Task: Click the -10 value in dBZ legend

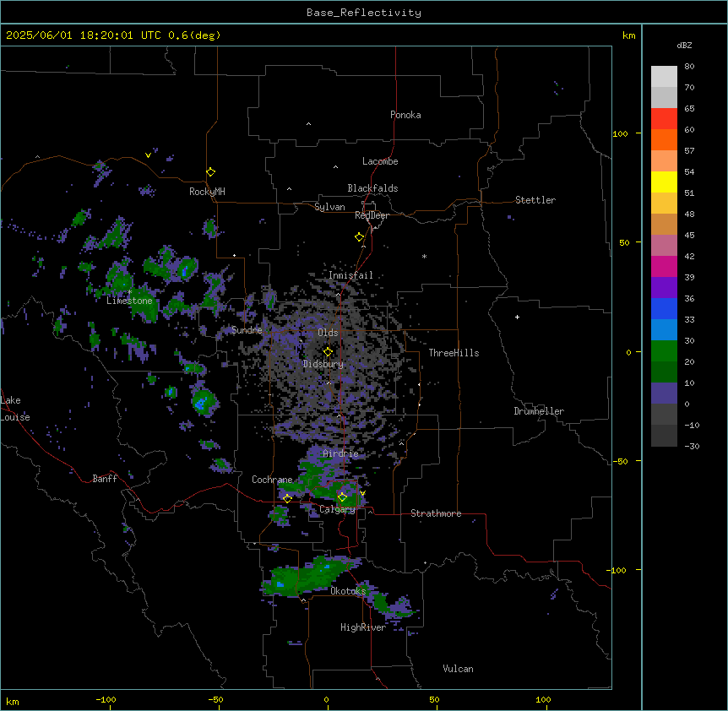Action: coord(692,425)
